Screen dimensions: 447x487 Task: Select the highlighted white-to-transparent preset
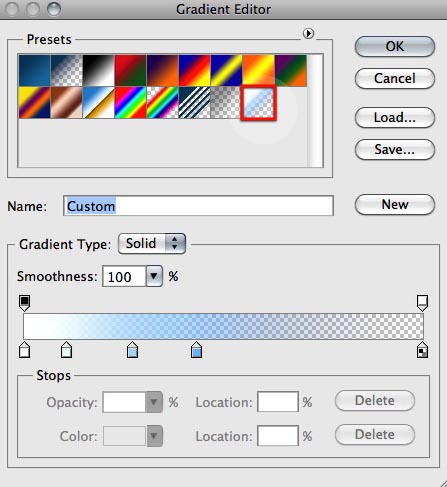click(x=259, y=103)
